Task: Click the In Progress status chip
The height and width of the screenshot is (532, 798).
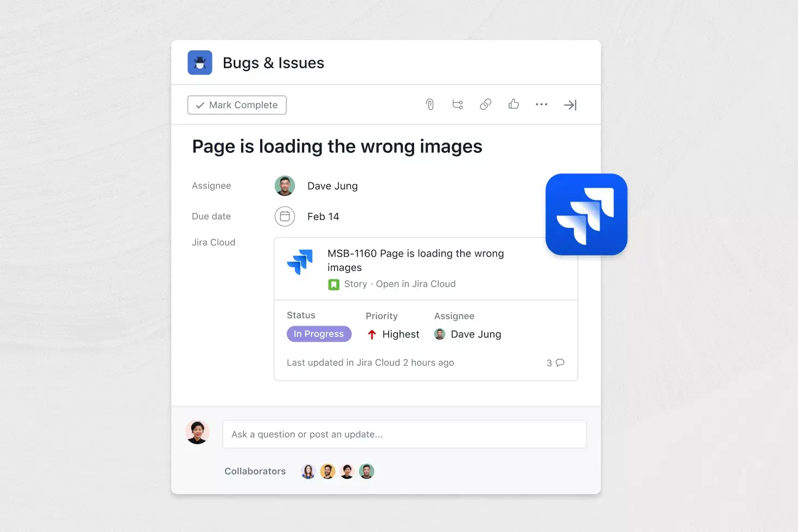Action: [x=319, y=334]
